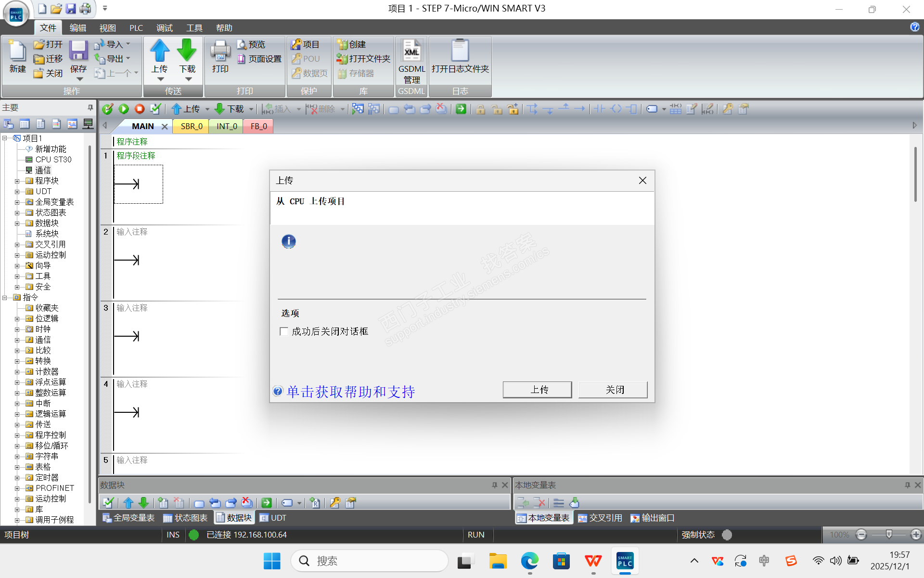The image size is (924, 578).
Task: Click the GSDML管理 XML icon
Action: (x=411, y=51)
